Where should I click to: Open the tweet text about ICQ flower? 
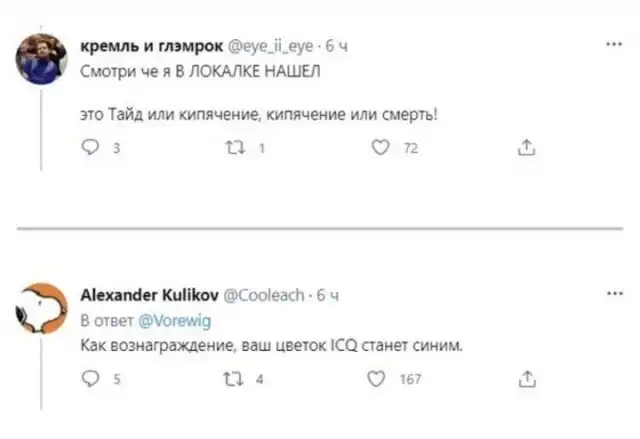(270, 346)
